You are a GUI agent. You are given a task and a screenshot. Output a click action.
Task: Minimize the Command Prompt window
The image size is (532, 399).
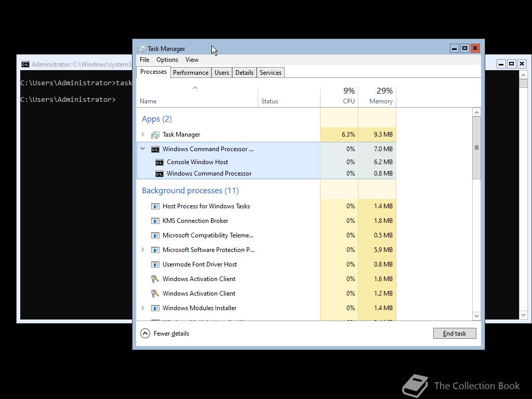(x=501, y=64)
